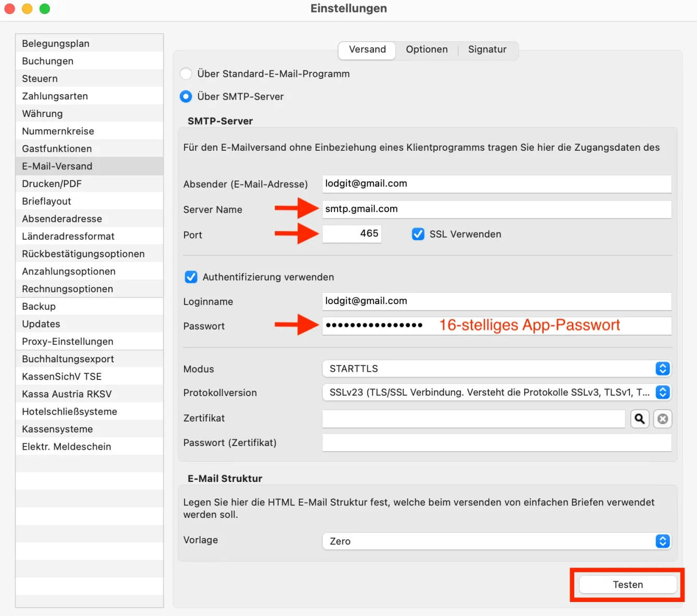Clear the certificate with the X icon
This screenshot has width=697, height=616.
tap(663, 418)
